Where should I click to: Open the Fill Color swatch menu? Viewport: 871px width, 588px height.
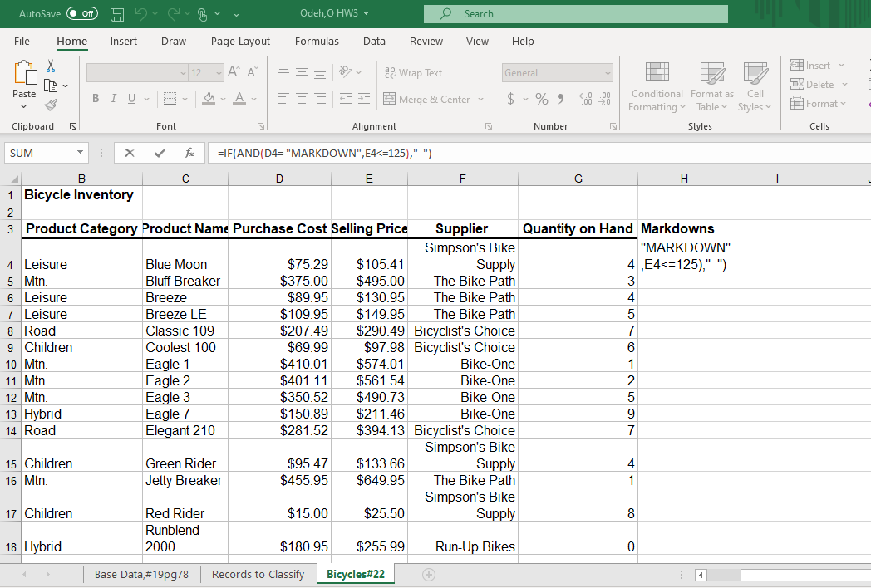coord(223,98)
